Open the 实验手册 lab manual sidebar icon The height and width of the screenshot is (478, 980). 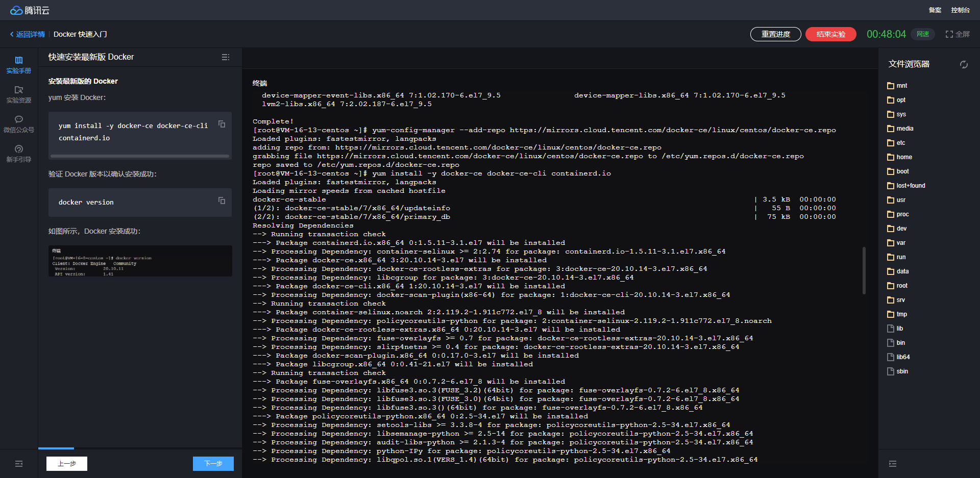(19, 65)
